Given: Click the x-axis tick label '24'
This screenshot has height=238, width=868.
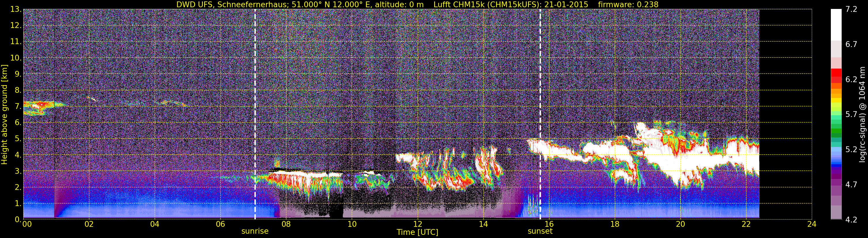Looking at the screenshot, I should tap(812, 224).
